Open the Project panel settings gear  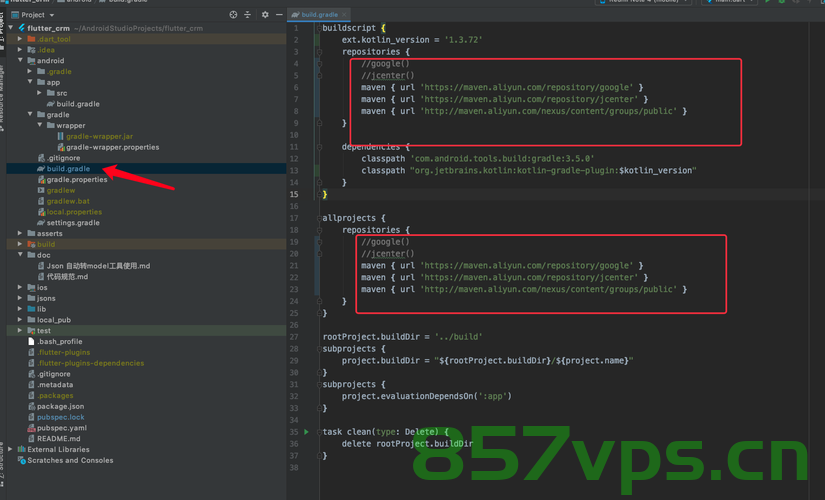pyautogui.click(x=265, y=15)
